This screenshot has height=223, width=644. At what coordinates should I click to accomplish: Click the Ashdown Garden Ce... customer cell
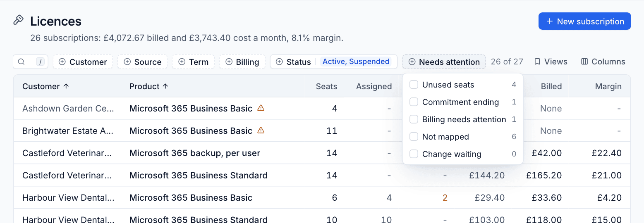(68, 108)
